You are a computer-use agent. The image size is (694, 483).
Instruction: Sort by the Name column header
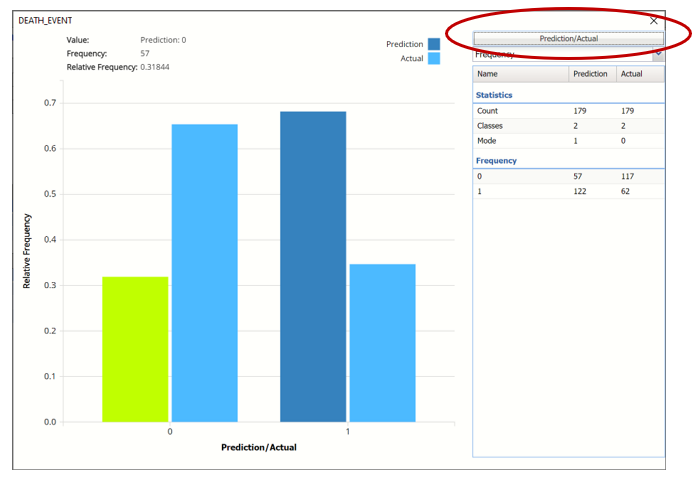click(x=520, y=74)
